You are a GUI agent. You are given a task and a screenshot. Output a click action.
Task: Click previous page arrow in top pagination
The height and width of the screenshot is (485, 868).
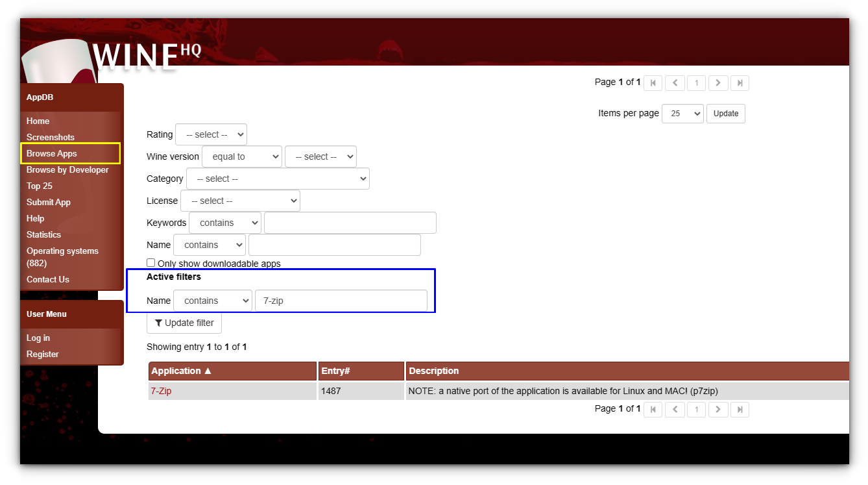675,82
